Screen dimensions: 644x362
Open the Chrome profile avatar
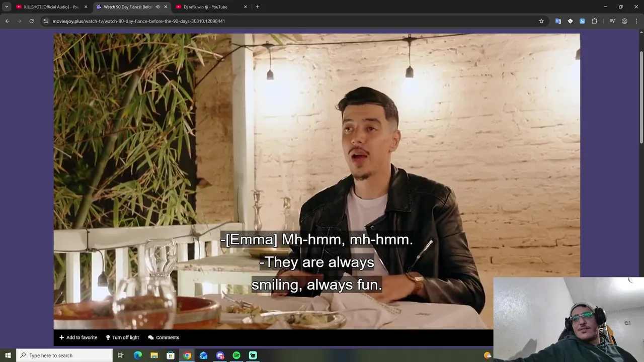(x=624, y=21)
